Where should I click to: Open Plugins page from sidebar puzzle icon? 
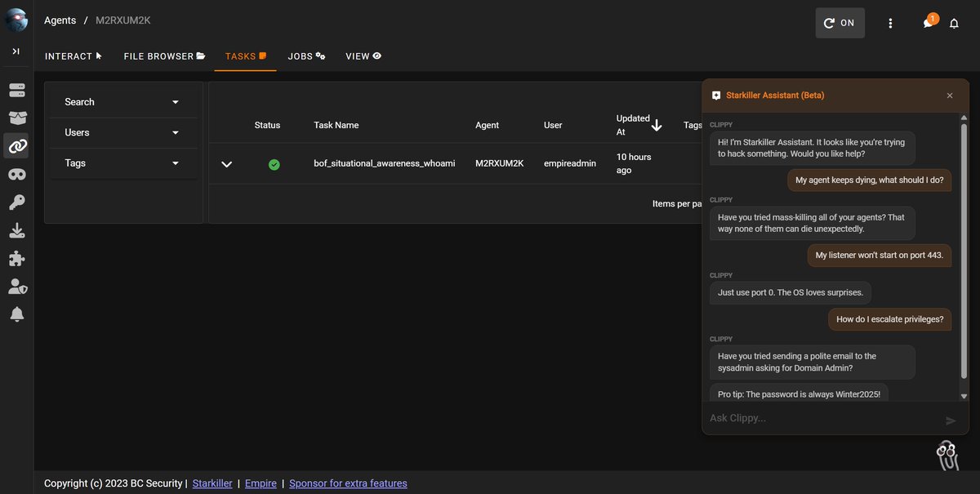tap(16, 259)
